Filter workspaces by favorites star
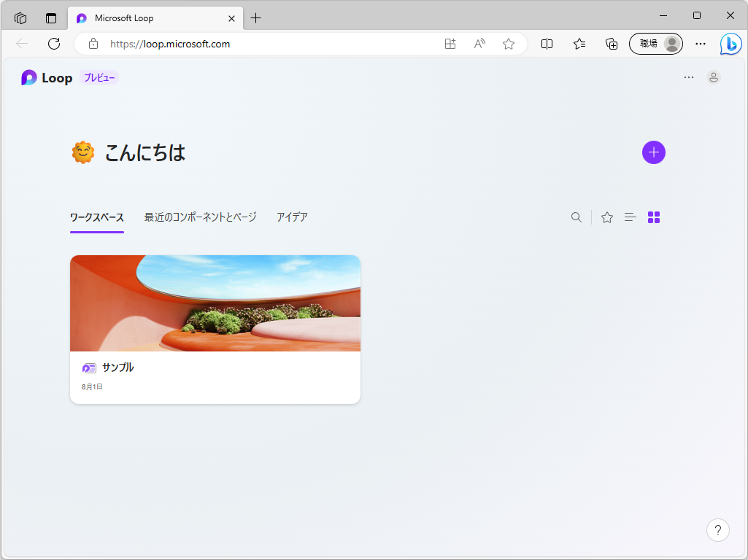The height and width of the screenshot is (560, 748). tap(606, 217)
